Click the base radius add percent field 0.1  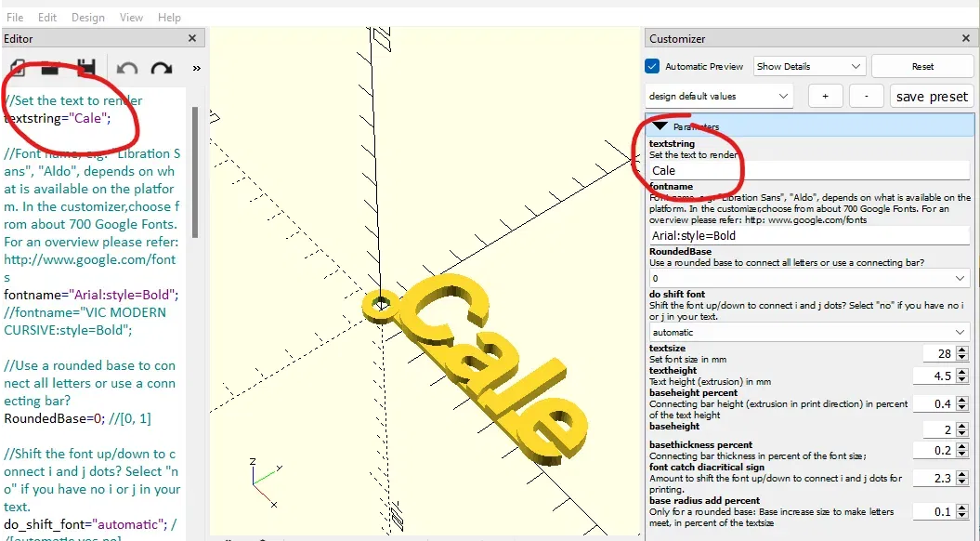pyautogui.click(x=934, y=511)
